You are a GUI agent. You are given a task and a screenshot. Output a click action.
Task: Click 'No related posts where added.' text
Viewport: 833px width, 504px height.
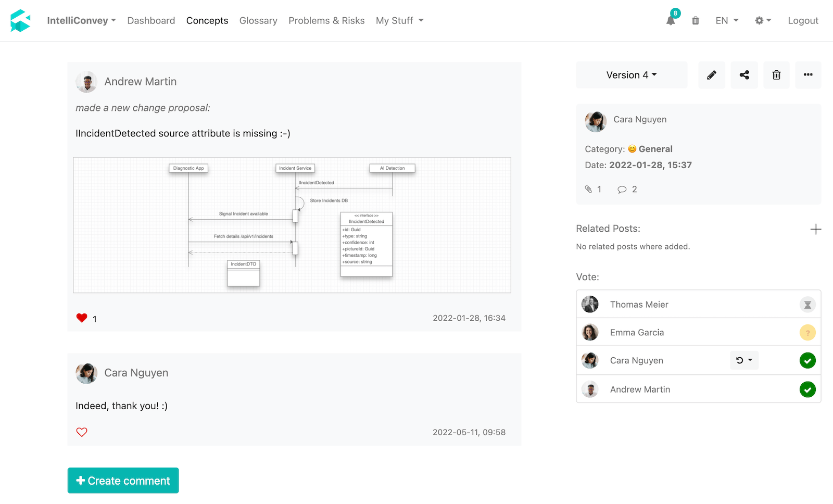[x=633, y=247]
